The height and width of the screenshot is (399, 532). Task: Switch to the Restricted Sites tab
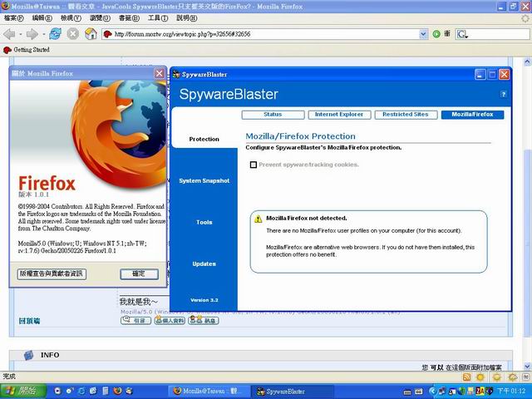coord(406,115)
